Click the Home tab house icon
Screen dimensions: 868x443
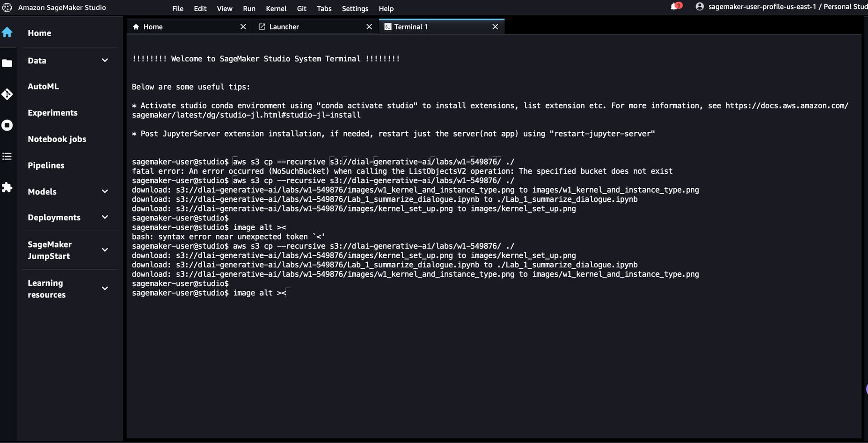(x=136, y=27)
